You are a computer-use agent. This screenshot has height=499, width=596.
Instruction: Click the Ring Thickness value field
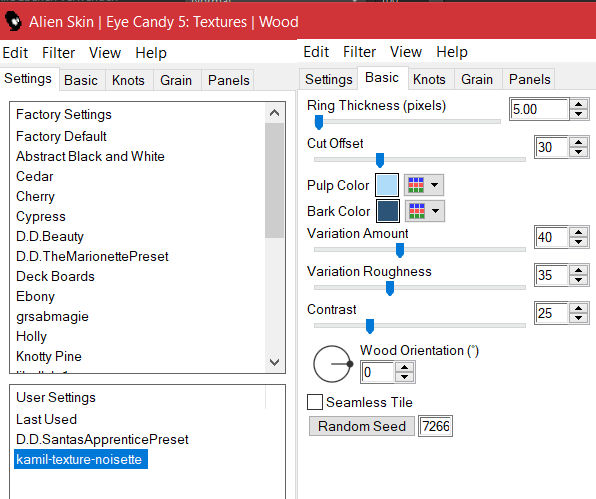pos(539,109)
